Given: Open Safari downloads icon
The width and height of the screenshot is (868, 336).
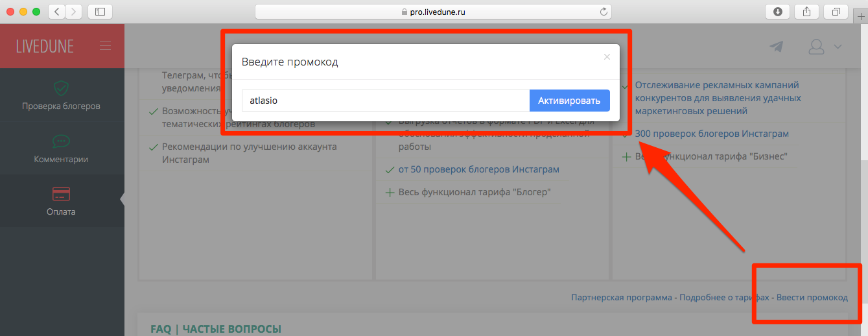Looking at the screenshot, I should [777, 11].
